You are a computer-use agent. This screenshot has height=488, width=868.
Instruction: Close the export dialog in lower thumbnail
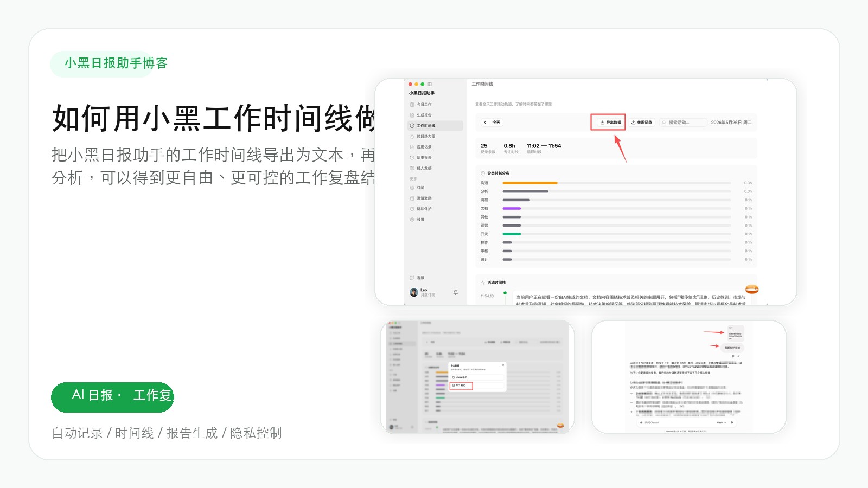coord(503,365)
